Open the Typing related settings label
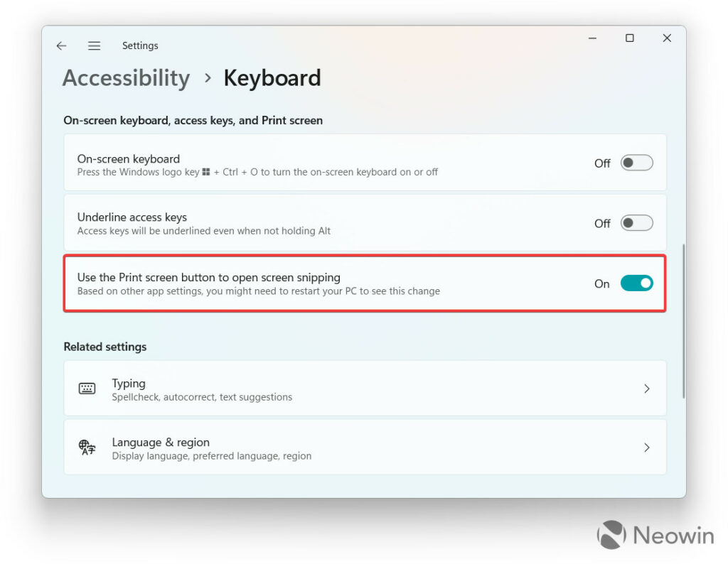This screenshot has width=728, height=564. pyautogui.click(x=129, y=384)
